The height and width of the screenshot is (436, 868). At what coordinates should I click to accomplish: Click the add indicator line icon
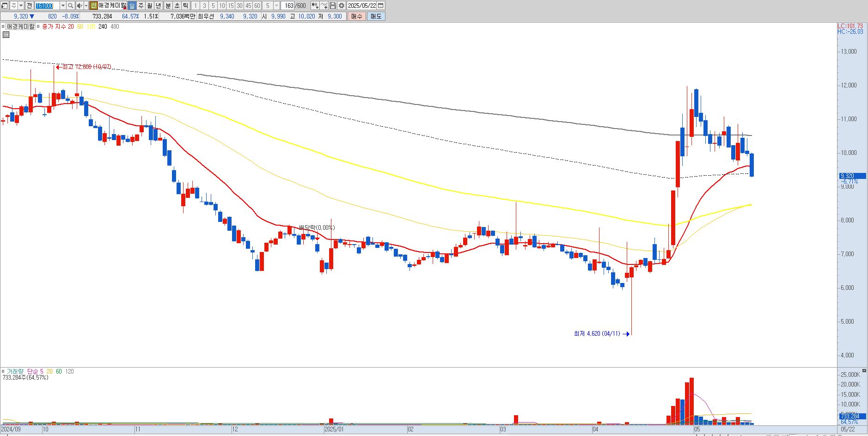tap(324, 6)
